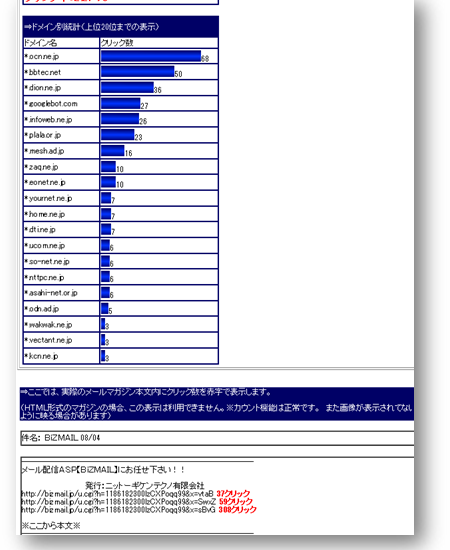The width and height of the screenshot is (450, 550).
Task: Click the ドメイン別統計 section header
Action: [x=121, y=27]
